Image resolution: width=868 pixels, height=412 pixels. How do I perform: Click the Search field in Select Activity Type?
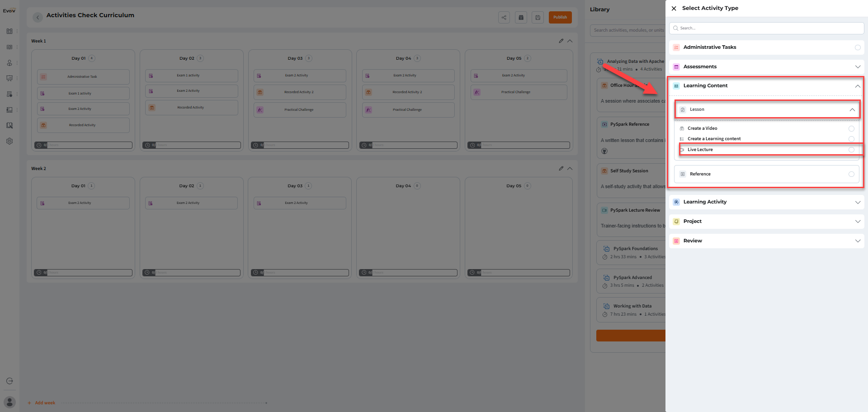766,28
